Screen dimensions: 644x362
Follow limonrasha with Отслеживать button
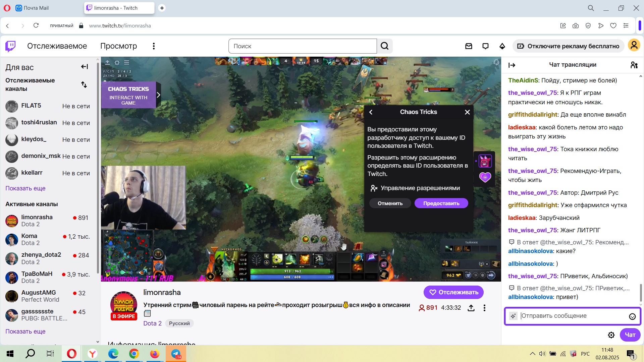(x=453, y=292)
